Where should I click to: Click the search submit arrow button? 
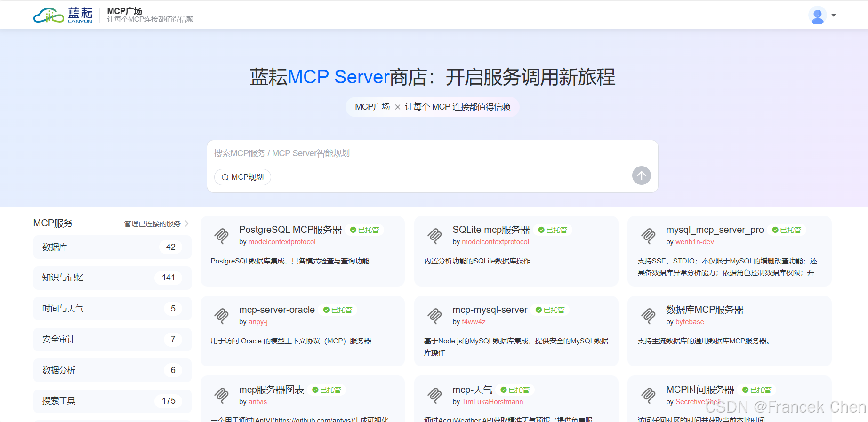point(641,175)
